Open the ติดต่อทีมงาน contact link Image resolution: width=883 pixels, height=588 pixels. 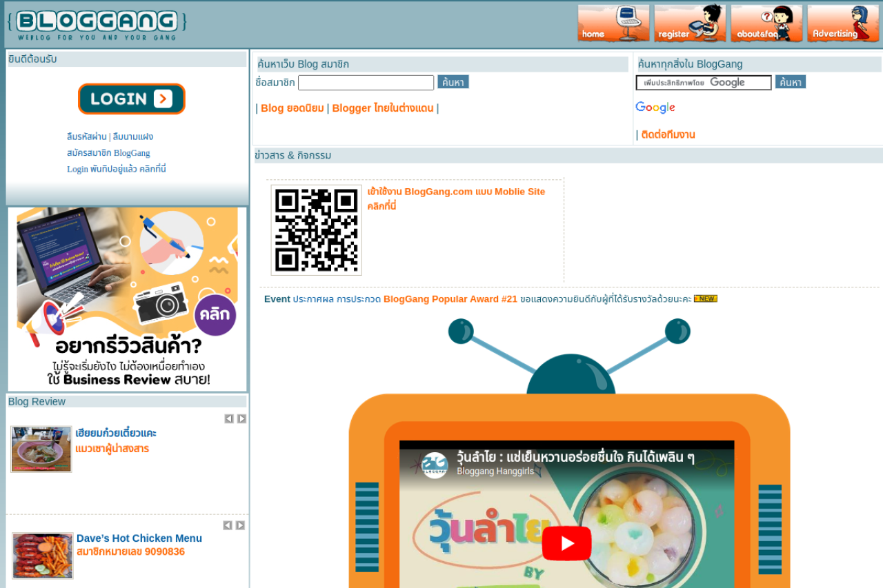[x=668, y=134]
